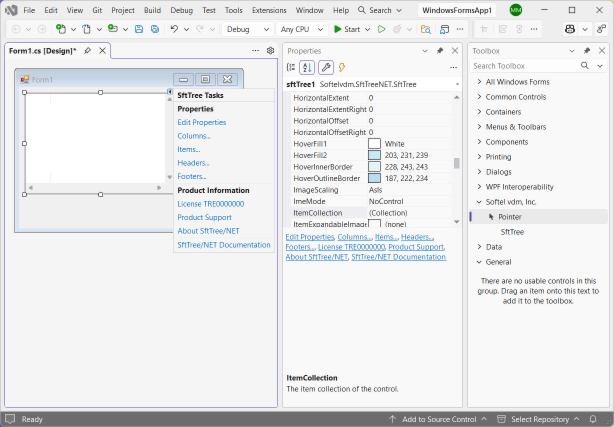Click the Search Toolbox input field
The width and height of the screenshot is (614, 427).
(524, 66)
